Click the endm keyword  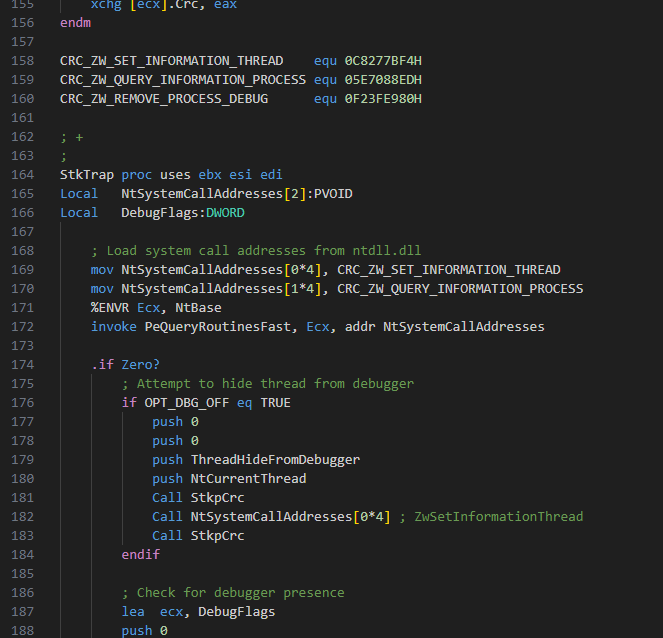(x=75, y=22)
